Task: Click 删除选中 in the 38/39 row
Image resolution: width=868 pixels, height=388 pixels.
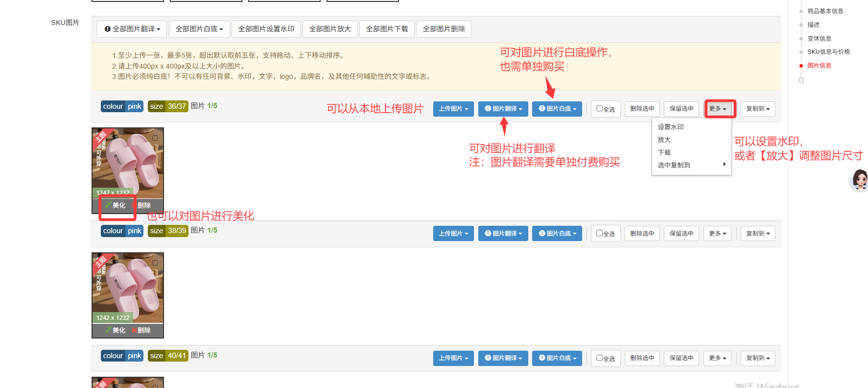Action: tap(642, 234)
